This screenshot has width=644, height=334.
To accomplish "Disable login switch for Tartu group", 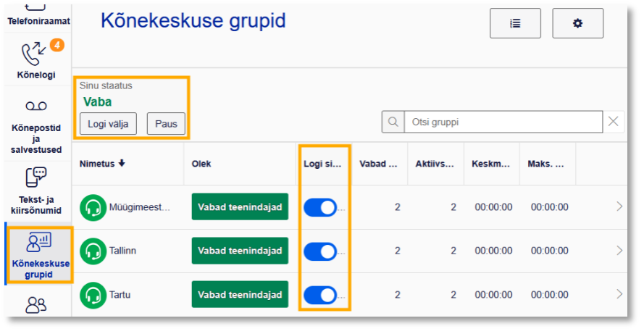I will 320,295.
